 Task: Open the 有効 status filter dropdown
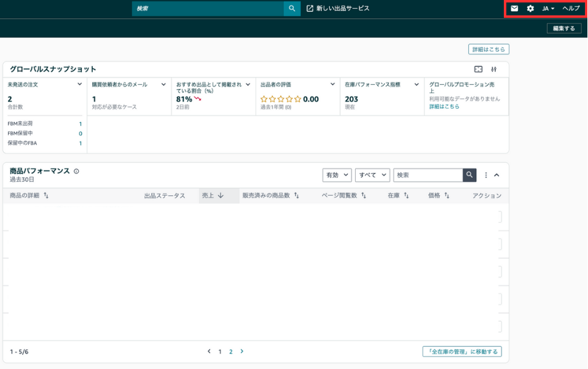[337, 175]
